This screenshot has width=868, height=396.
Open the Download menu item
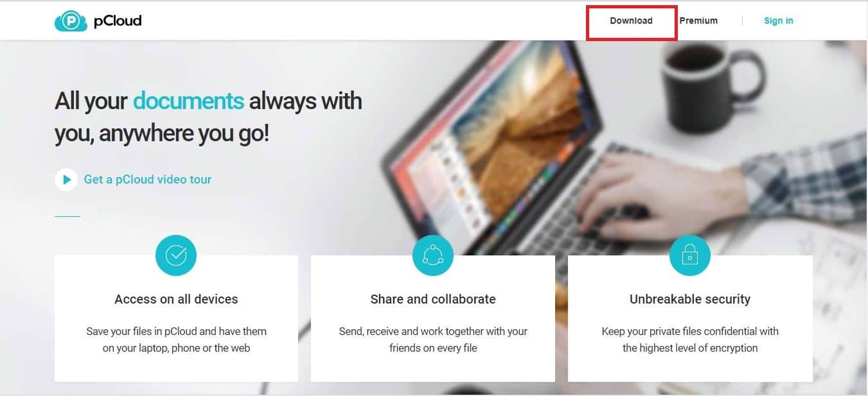click(x=631, y=21)
